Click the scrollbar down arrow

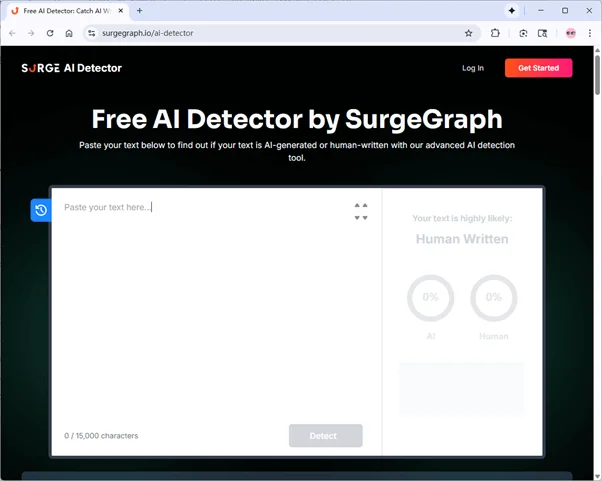tap(597, 476)
